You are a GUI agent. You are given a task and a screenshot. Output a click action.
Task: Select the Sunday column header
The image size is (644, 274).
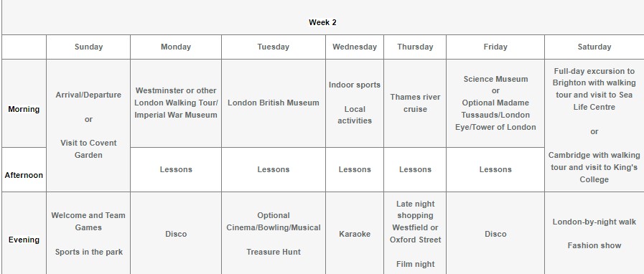tap(88, 47)
